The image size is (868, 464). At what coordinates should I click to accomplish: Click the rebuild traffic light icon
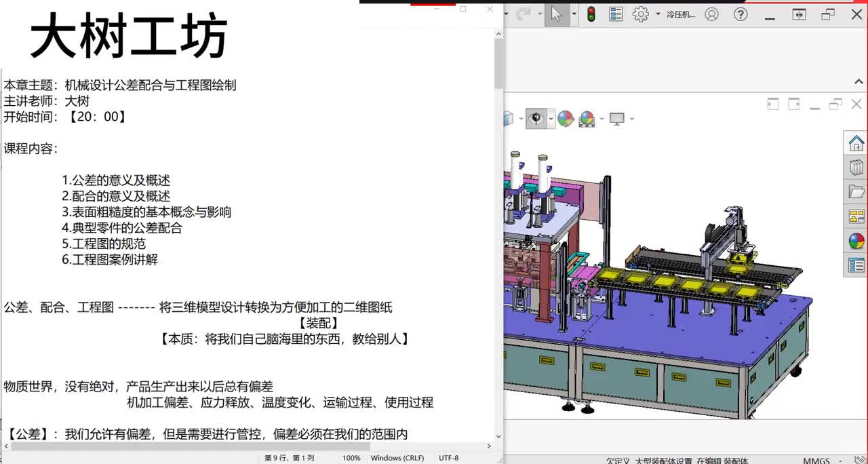click(591, 14)
